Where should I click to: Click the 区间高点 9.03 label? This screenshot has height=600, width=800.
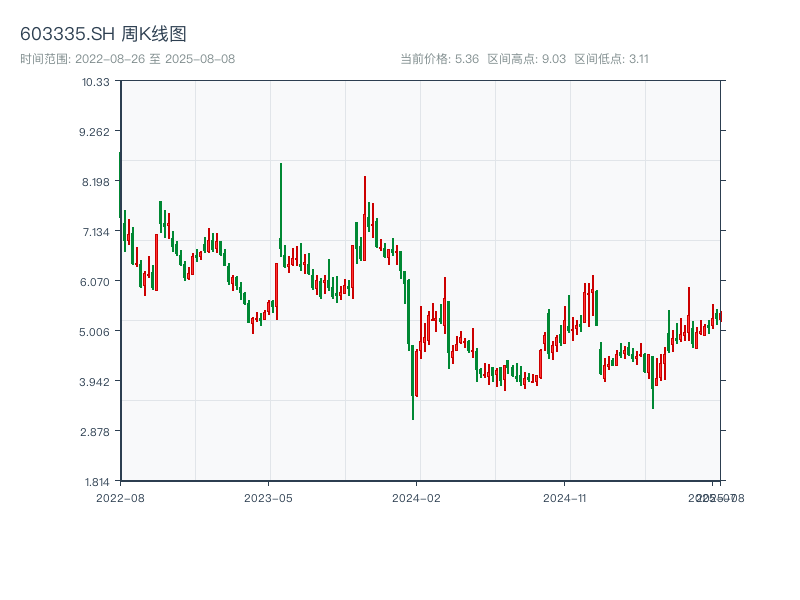point(527,59)
